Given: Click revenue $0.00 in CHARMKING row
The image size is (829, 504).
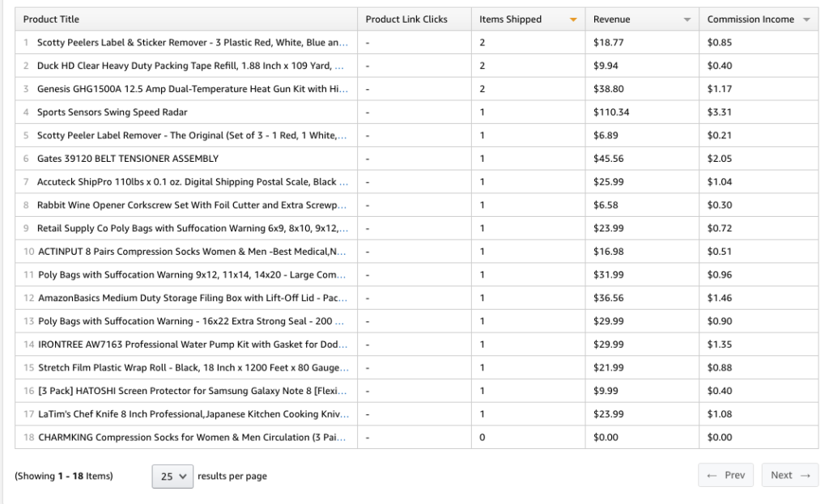Looking at the screenshot, I should [x=606, y=438].
